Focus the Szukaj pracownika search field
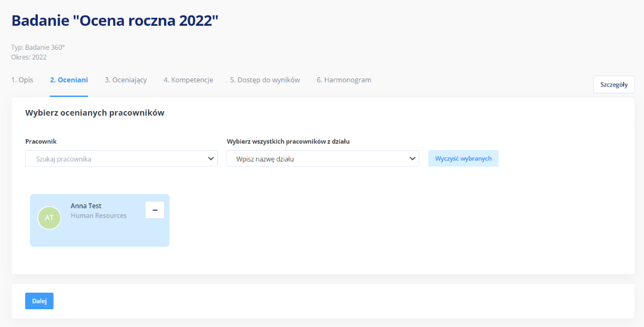The image size is (644, 327). [122, 159]
